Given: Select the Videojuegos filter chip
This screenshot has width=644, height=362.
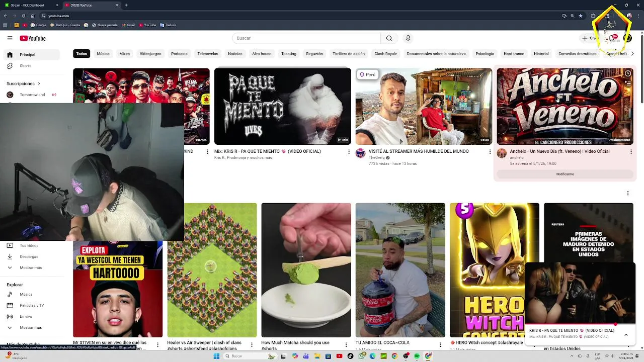Looking at the screenshot, I should 150,53.
